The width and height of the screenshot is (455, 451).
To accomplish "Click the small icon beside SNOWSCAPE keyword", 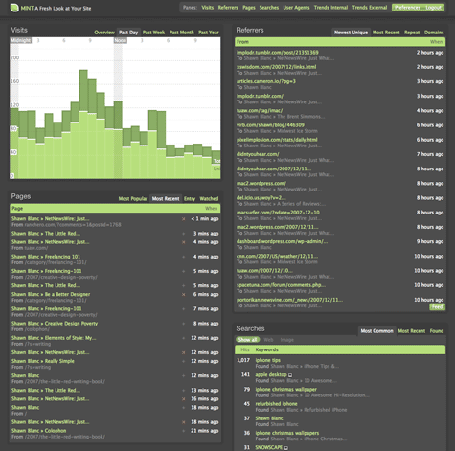I will [286, 448].
